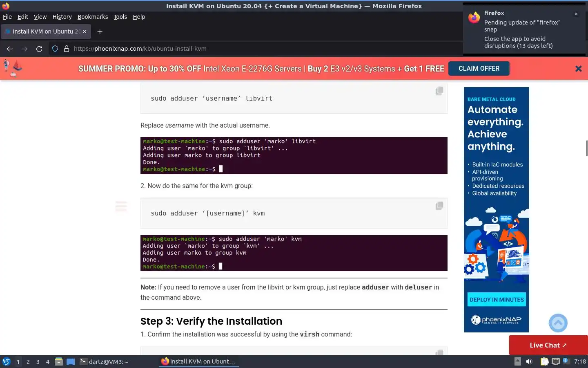Click the bold 'deluser' word in the note
588x368 pixels.
[418, 287]
